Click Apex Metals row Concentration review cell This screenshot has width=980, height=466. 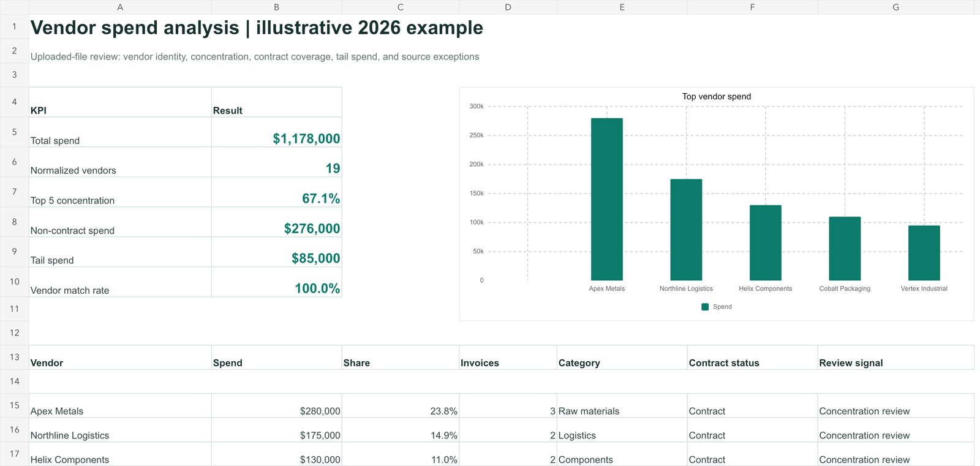click(895, 405)
